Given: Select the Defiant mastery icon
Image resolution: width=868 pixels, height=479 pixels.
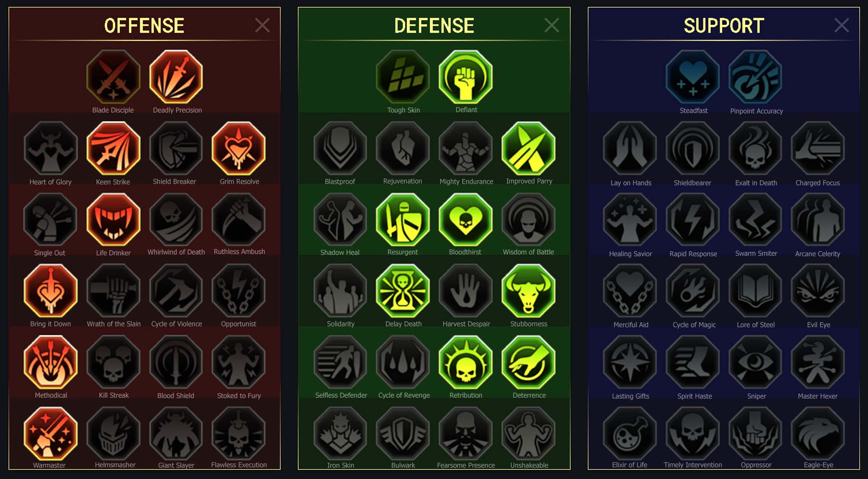Looking at the screenshot, I should pyautogui.click(x=466, y=77).
